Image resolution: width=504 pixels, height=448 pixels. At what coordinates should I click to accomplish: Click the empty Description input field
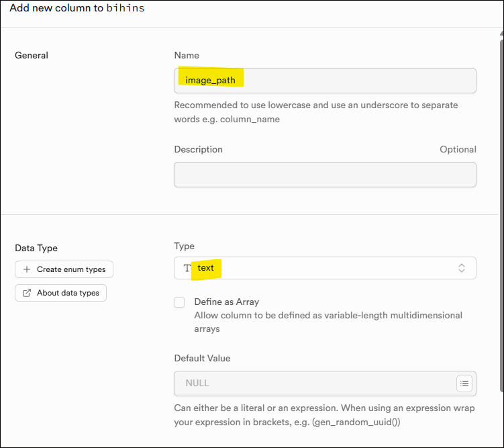[x=325, y=175]
